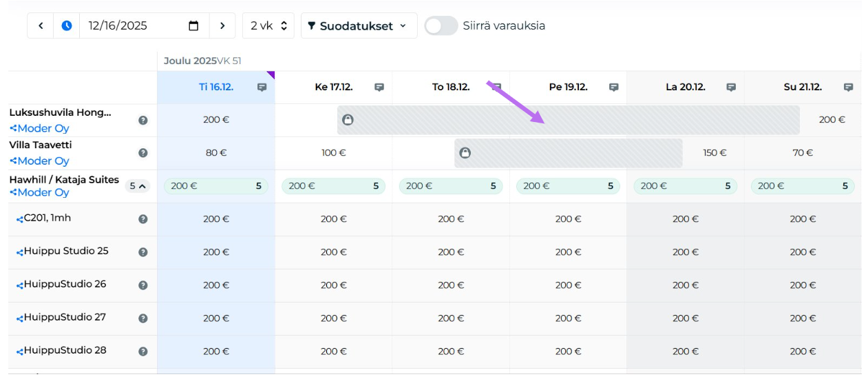Click C201, 1mh price on Ke 17.12.

[x=334, y=219]
